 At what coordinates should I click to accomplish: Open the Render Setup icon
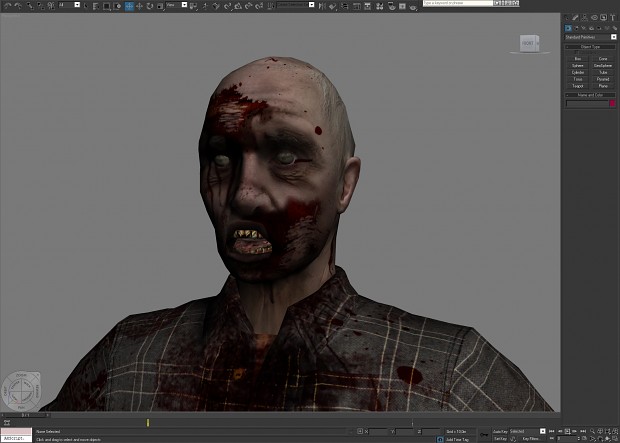pyautogui.click(x=391, y=6)
